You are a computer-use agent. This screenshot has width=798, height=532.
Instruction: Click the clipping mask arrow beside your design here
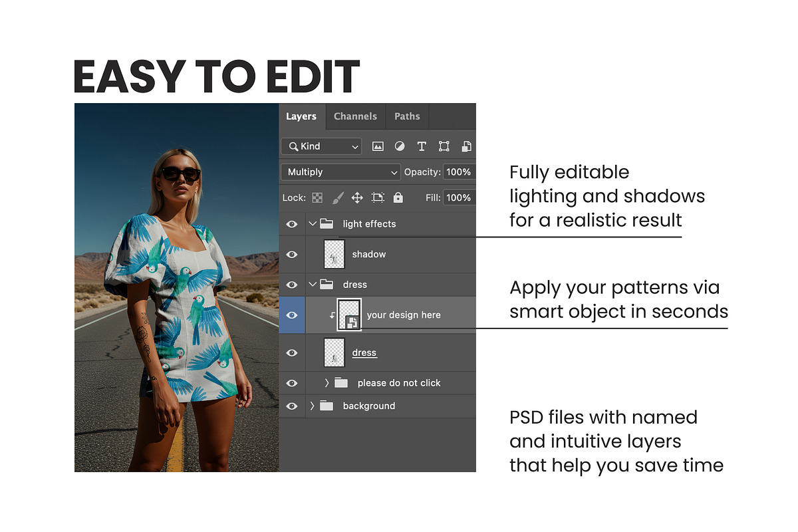pos(332,316)
